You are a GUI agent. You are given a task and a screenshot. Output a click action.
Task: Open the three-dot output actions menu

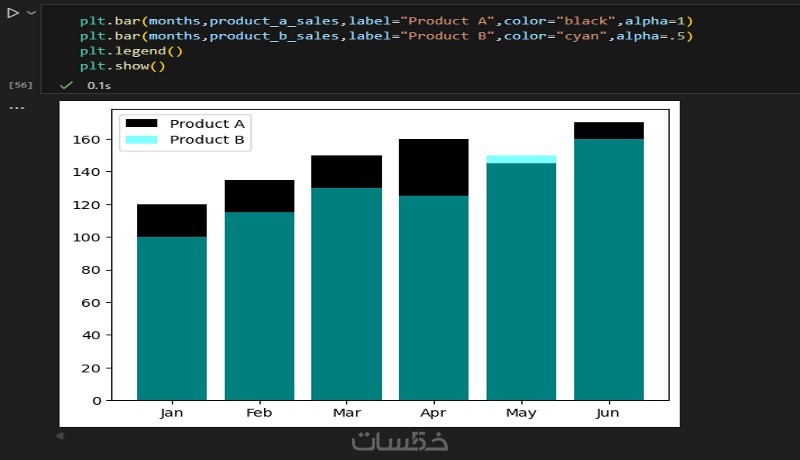click(16, 107)
